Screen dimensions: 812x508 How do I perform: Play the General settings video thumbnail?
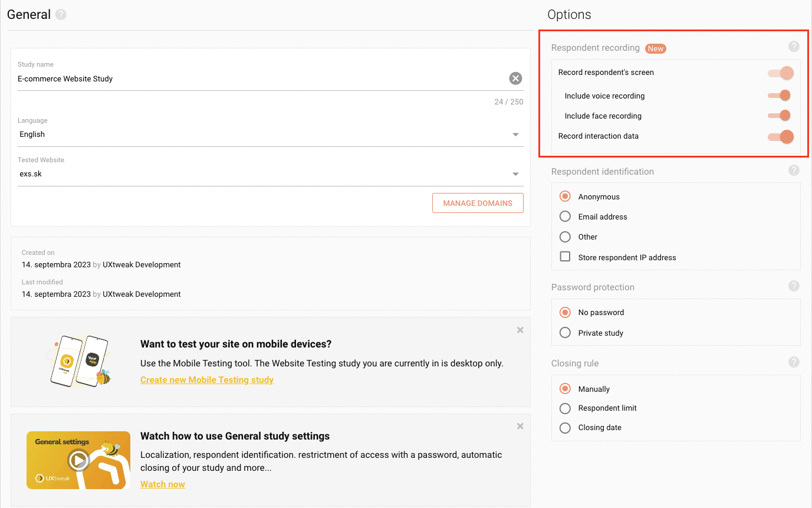(x=78, y=460)
